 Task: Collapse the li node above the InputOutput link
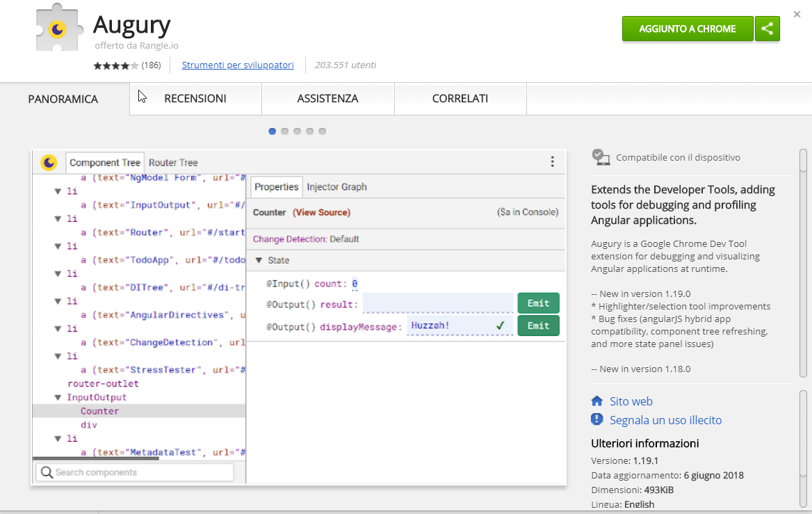pyautogui.click(x=58, y=191)
